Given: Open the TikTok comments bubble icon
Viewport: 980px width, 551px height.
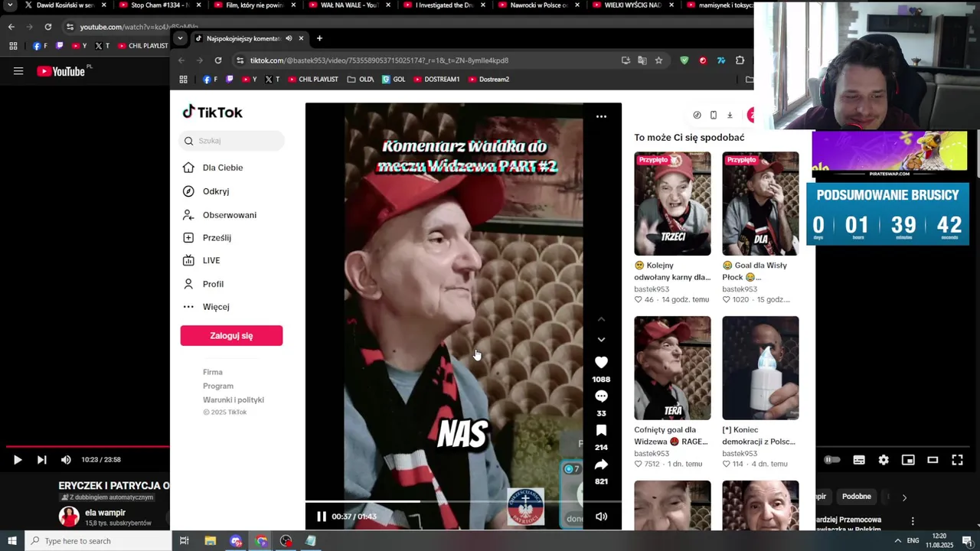Looking at the screenshot, I should pos(601,396).
